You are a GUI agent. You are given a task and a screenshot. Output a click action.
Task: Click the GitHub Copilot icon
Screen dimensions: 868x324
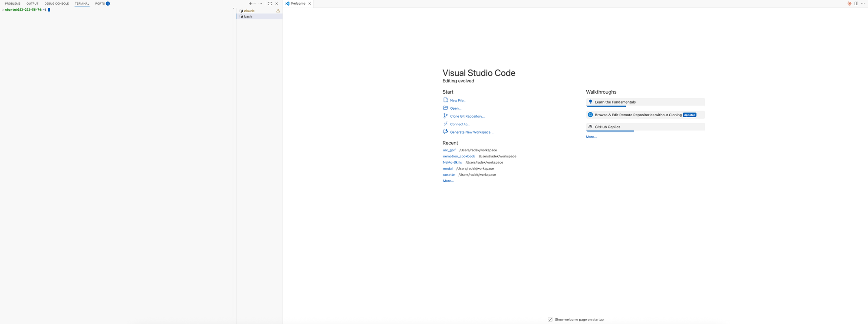pyautogui.click(x=590, y=127)
